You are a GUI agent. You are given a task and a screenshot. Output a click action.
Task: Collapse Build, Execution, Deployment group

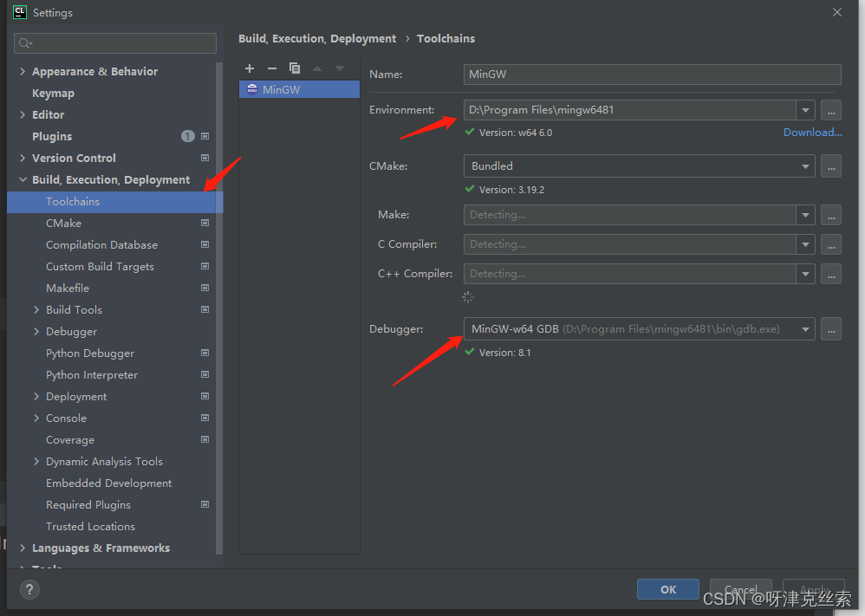(23, 180)
